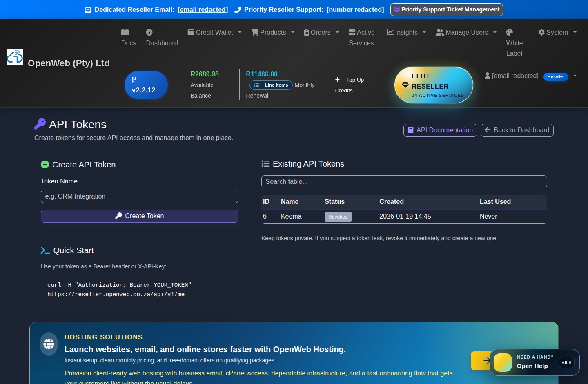Click the Top Up Credits link
588x384 pixels.
pyautogui.click(x=350, y=85)
